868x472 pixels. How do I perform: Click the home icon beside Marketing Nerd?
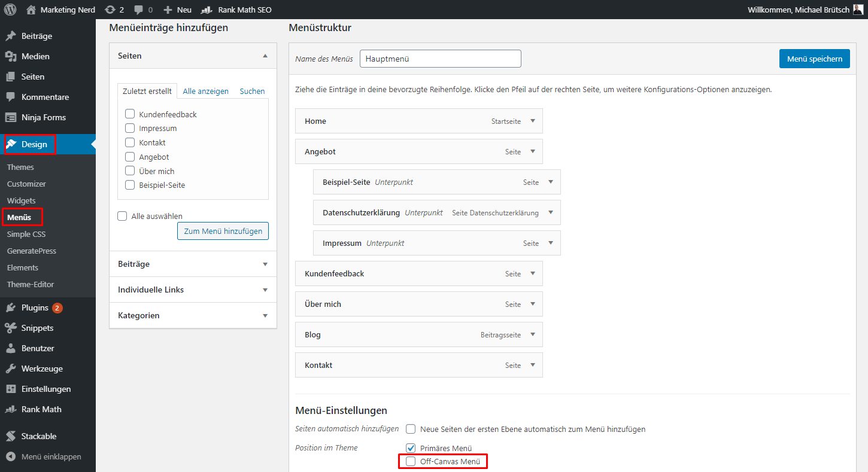pyautogui.click(x=31, y=10)
